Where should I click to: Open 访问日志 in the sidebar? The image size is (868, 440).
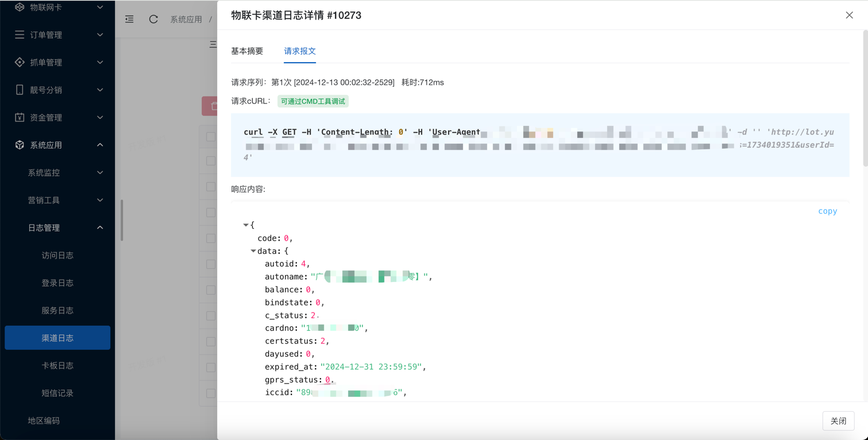click(x=57, y=256)
